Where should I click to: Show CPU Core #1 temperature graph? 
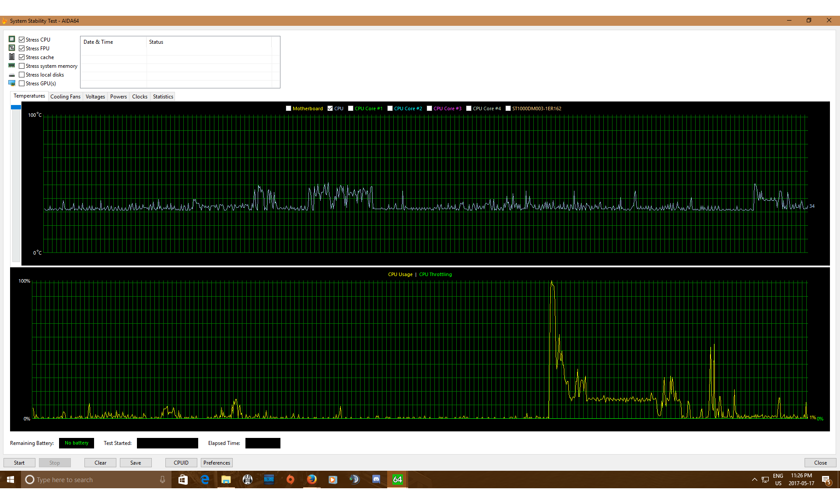351,108
